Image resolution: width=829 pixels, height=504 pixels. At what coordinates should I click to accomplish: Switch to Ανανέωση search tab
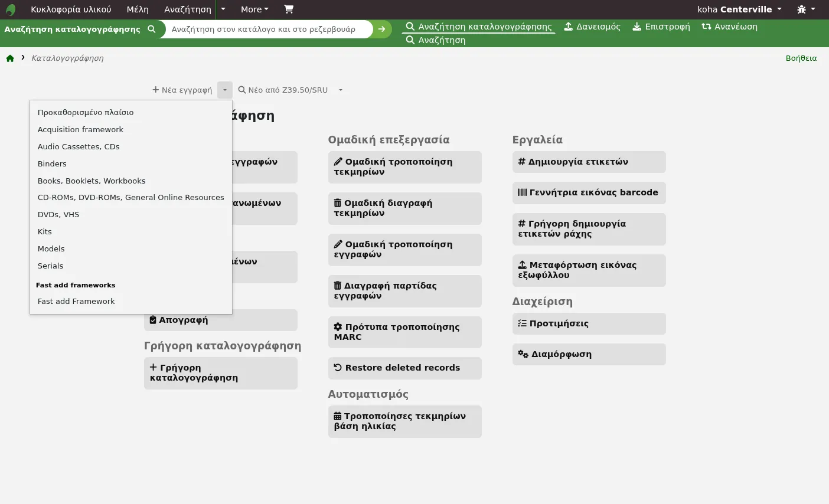(x=729, y=27)
